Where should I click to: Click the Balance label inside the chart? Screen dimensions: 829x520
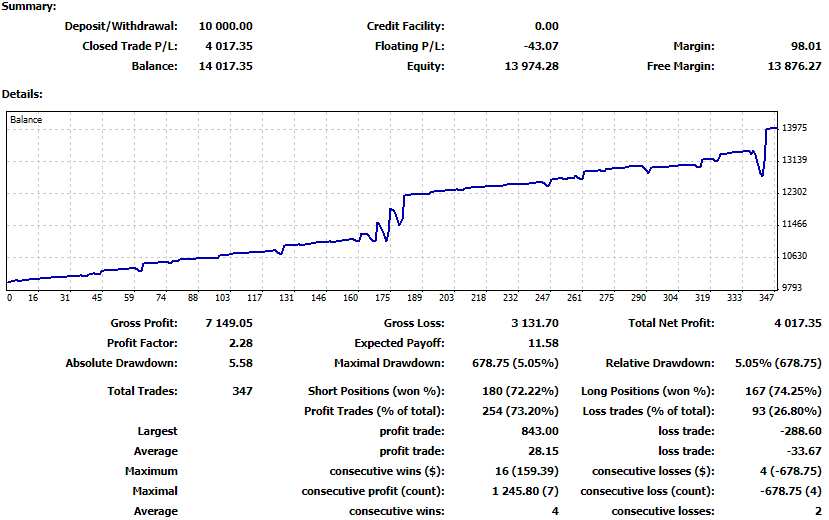click(x=26, y=119)
